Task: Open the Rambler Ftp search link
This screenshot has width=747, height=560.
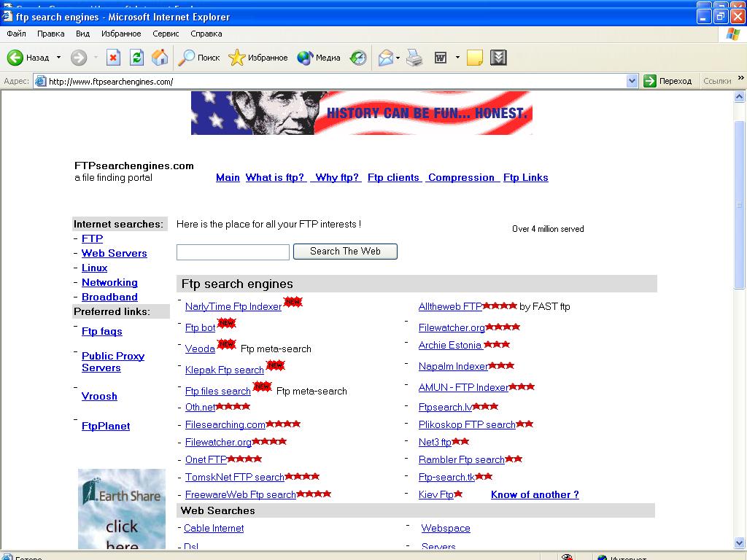Action: click(x=462, y=459)
